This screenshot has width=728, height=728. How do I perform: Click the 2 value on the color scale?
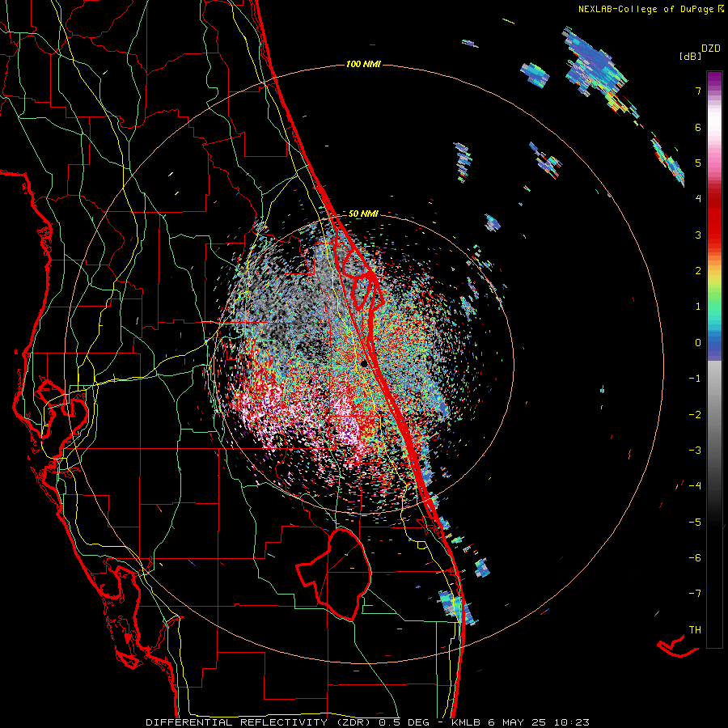(698, 271)
